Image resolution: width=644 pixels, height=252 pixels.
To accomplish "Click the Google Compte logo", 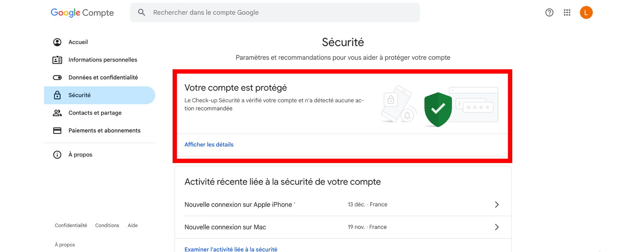I will click(82, 13).
